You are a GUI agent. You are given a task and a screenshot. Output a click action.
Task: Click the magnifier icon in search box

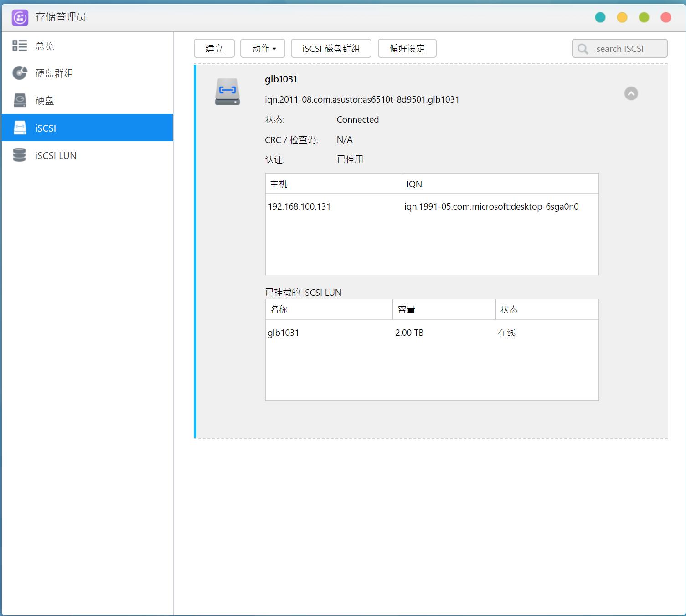pyautogui.click(x=583, y=49)
